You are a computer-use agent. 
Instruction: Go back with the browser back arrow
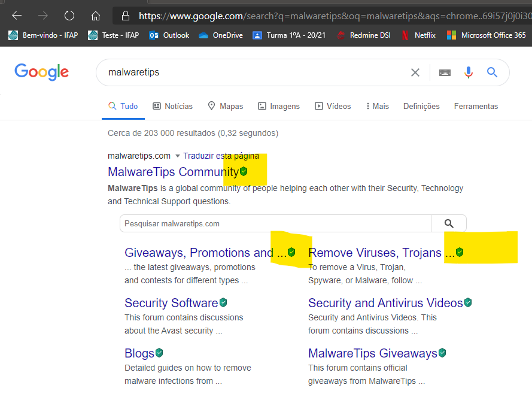[x=17, y=16]
